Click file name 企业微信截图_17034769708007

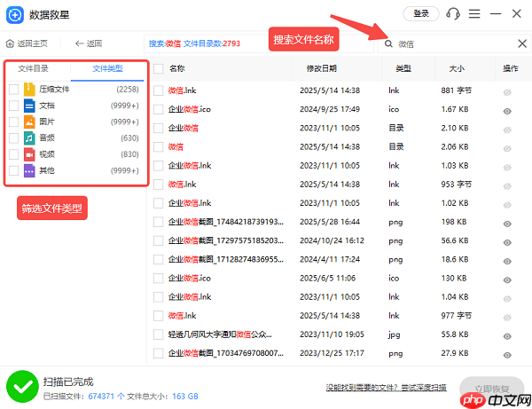click(225, 353)
